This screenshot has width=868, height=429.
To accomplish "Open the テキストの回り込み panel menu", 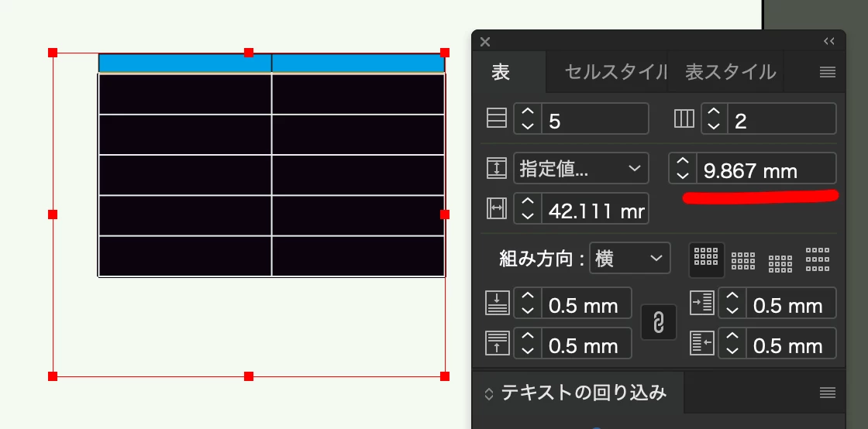I will [828, 393].
